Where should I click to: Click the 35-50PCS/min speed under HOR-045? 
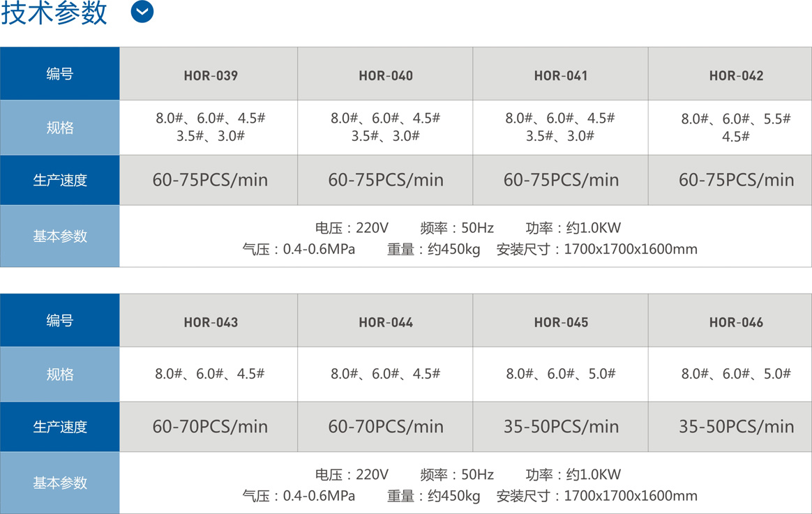pyautogui.click(x=562, y=427)
